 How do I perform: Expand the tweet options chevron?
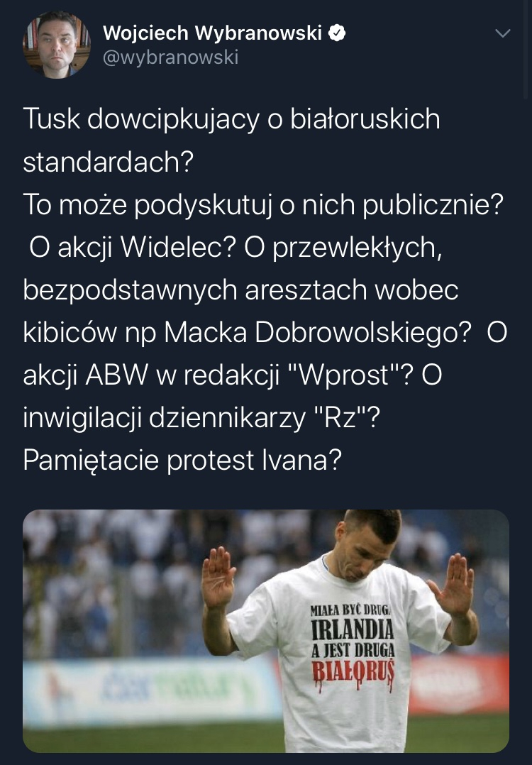pos(502,33)
